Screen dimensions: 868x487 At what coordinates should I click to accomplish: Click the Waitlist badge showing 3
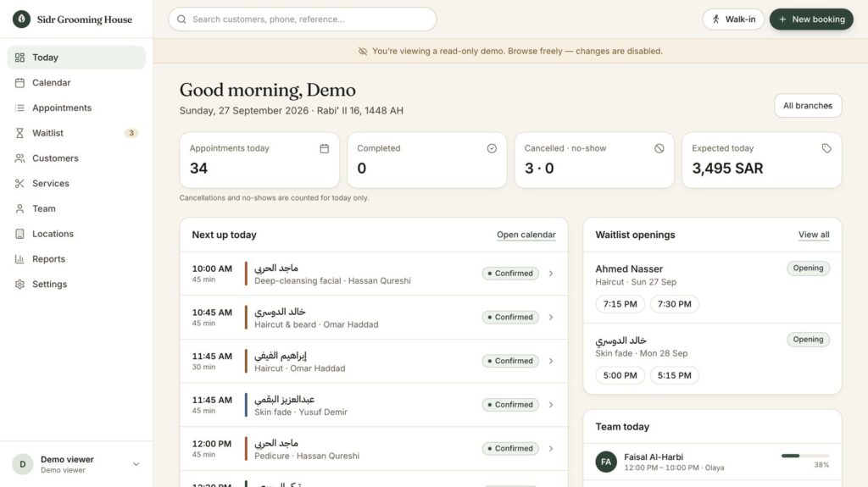click(x=131, y=133)
